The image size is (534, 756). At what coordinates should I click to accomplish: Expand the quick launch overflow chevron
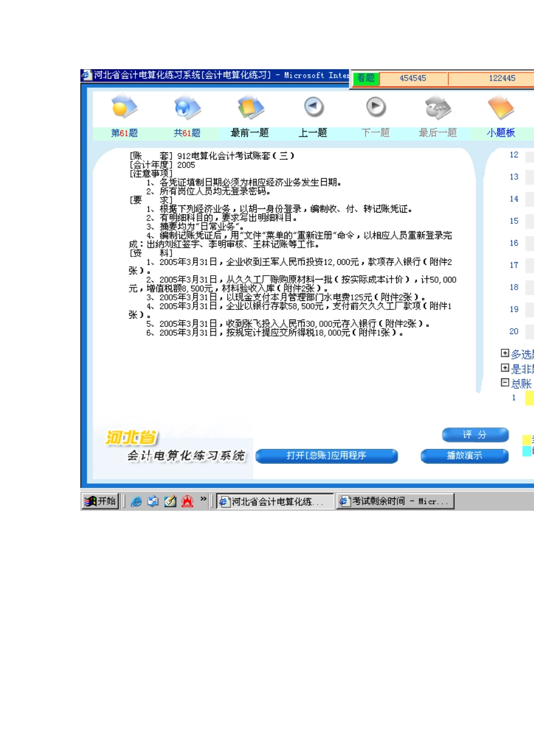point(203,499)
